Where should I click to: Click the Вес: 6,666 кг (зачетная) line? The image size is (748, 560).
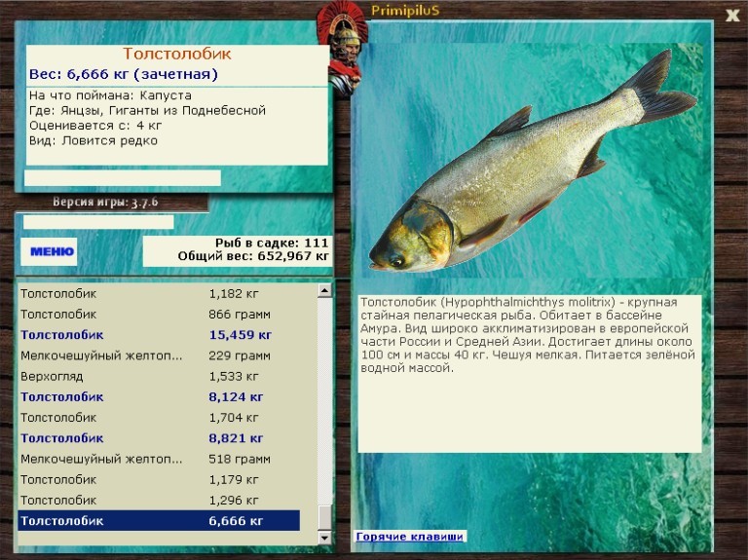pos(124,74)
